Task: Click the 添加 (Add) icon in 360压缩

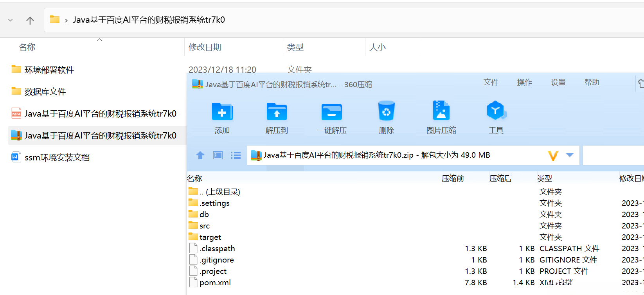Action: pyautogui.click(x=222, y=112)
